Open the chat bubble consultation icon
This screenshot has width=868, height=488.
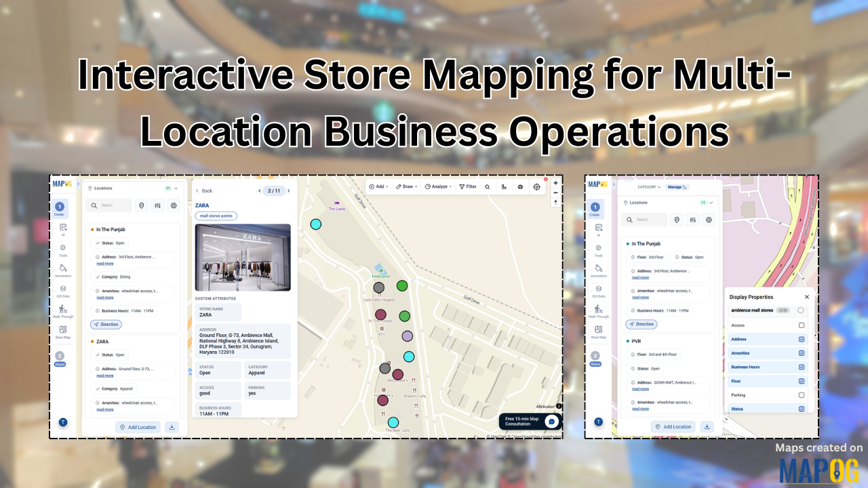(552, 422)
